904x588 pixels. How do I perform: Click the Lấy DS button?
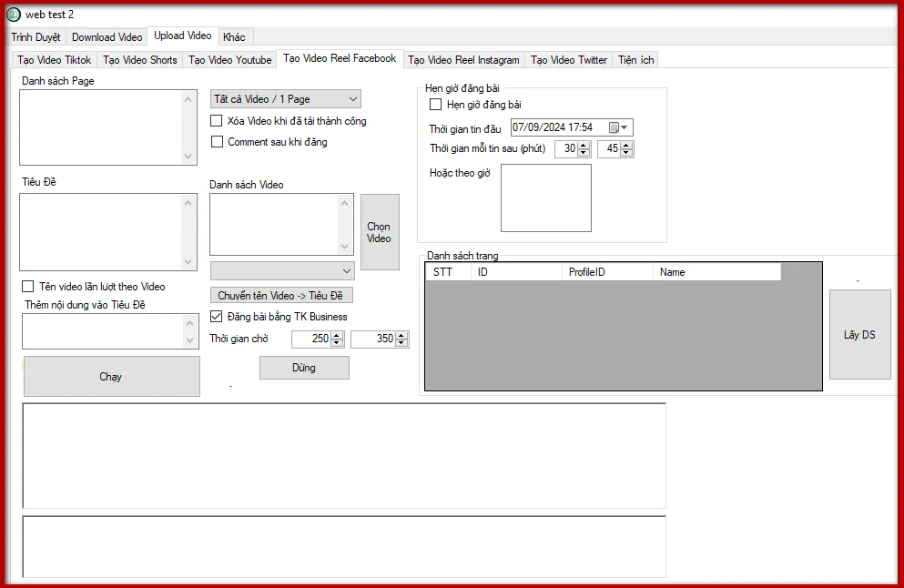pos(859,334)
